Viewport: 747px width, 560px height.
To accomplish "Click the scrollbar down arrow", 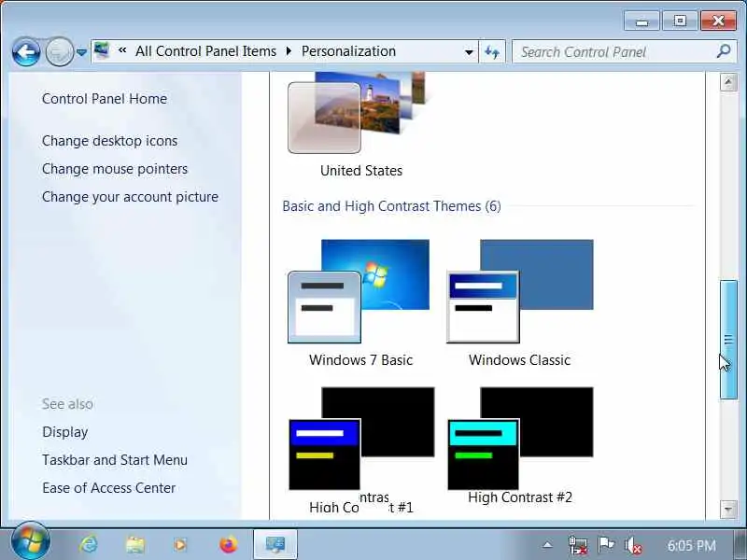I will click(x=728, y=509).
